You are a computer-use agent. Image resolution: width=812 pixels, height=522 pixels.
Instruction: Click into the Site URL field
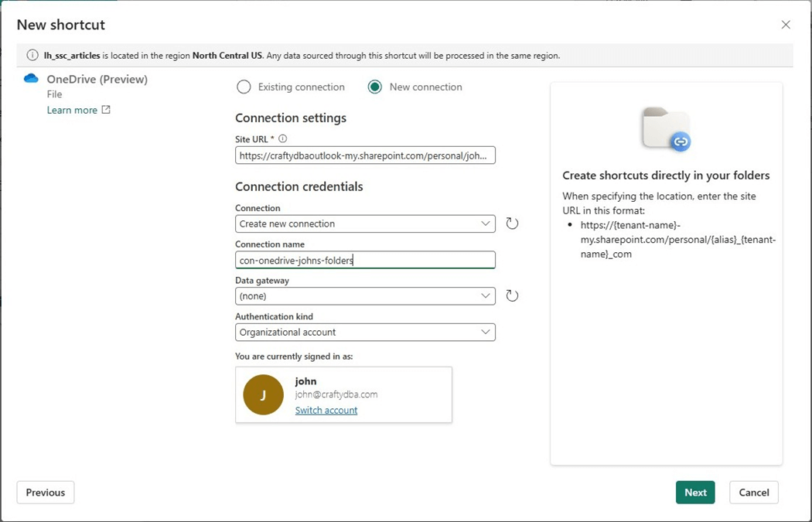click(x=365, y=155)
